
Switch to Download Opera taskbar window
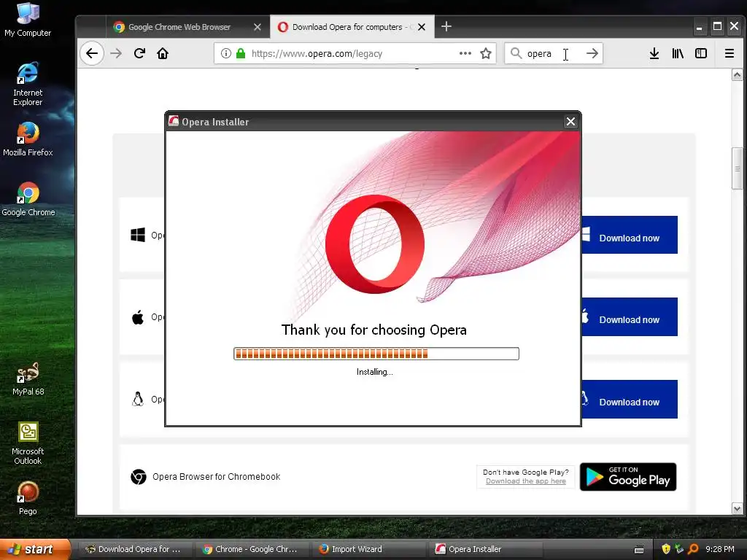[x=134, y=549]
